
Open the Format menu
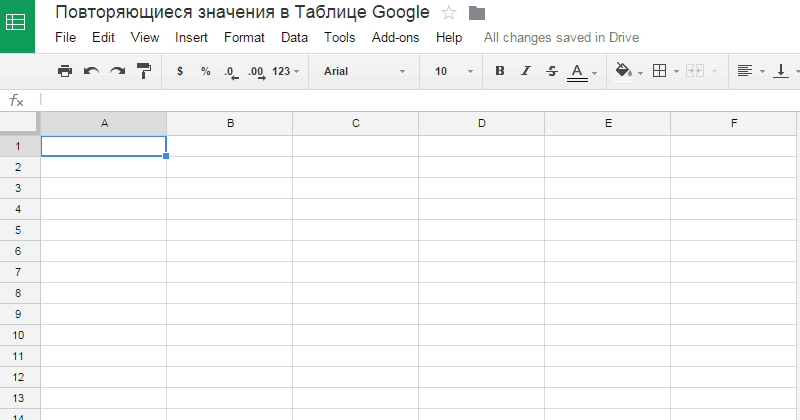244,38
